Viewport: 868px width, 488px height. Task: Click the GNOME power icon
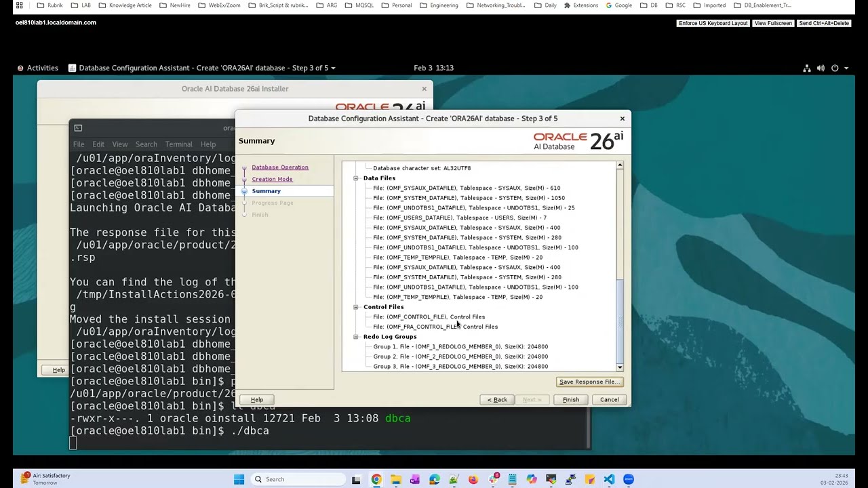pos(835,68)
